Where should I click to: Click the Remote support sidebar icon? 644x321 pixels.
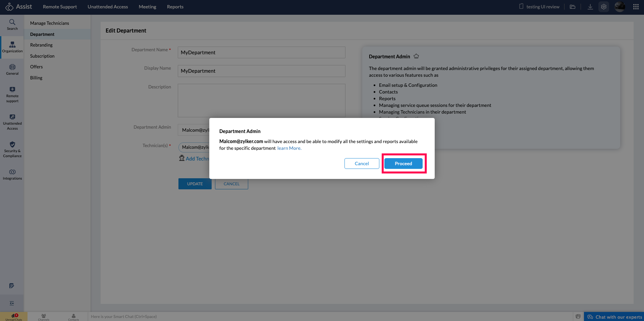tap(12, 94)
